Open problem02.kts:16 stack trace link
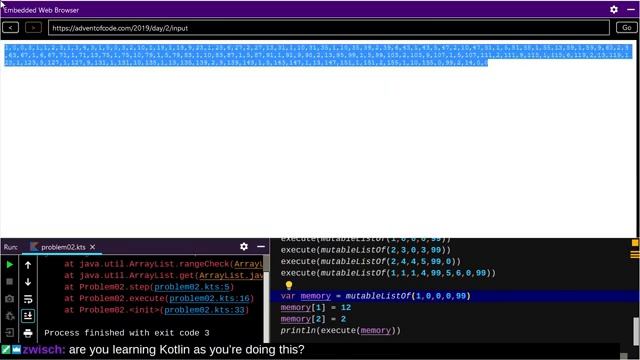Image resolution: width=640 pixels, height=360 pixels. (x=209, y=298)
